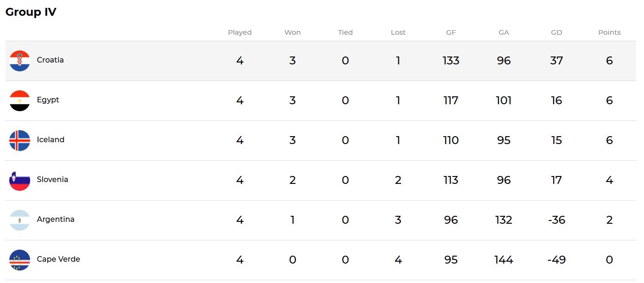644x283 pixels.
Task: Click the Argentina flag icon
Action: 19,220
